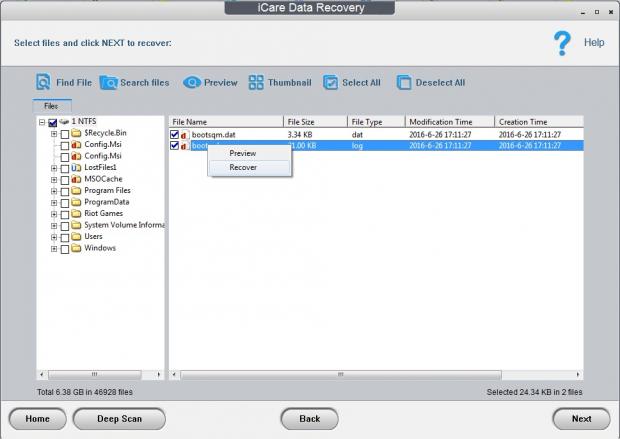This screenshot has height=439, width=620.
Task: Collapse the 1 NTFS root node
Action: (42, 122)
